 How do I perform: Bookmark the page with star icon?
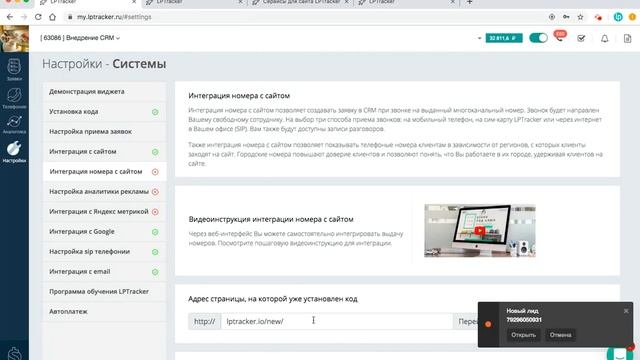(580, 17)
